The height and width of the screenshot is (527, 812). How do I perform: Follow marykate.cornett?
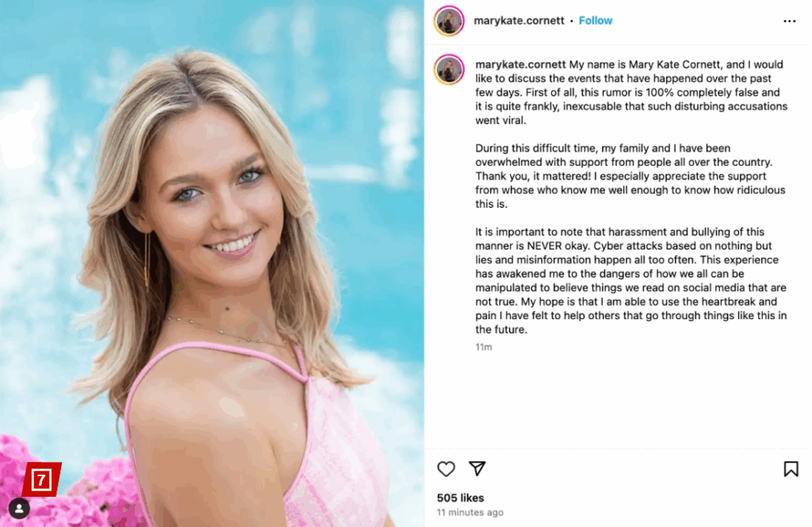tap(596, 21)
